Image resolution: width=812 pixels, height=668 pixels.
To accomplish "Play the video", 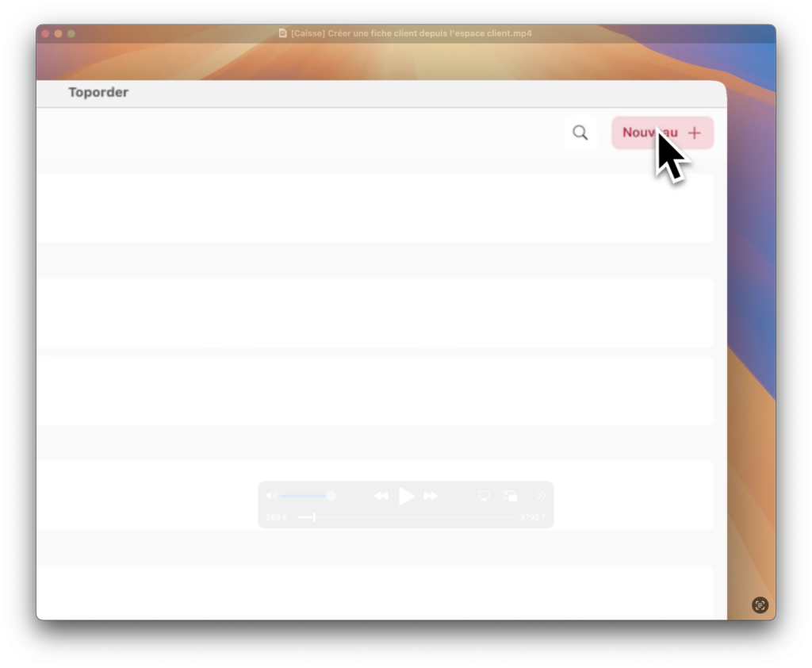I will (406, 497).
